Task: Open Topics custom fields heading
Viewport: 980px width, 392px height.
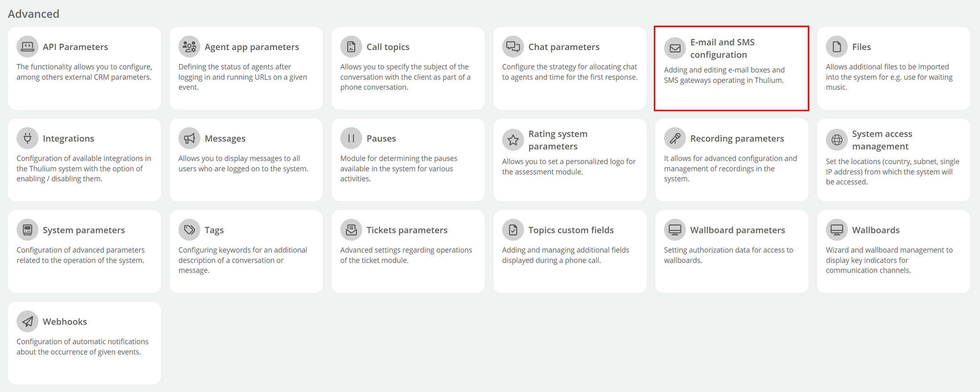Action: tap(571, 230)
